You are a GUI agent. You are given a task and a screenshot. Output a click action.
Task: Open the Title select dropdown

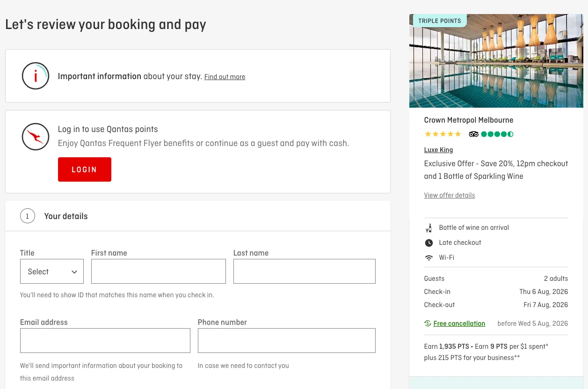52,272
